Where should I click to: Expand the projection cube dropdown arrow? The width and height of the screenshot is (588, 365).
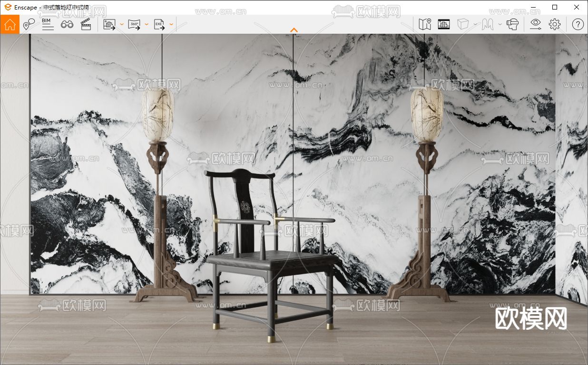[x=475, y=24]
